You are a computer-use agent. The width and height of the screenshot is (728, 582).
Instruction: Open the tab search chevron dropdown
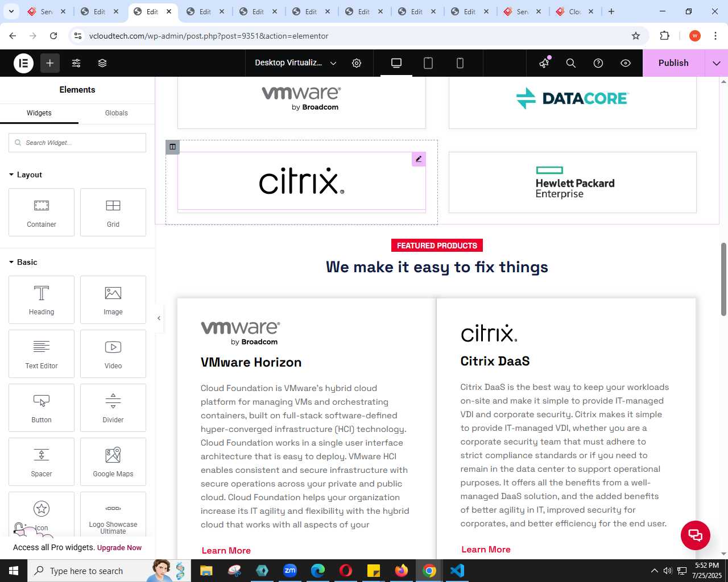click(11, 11)
